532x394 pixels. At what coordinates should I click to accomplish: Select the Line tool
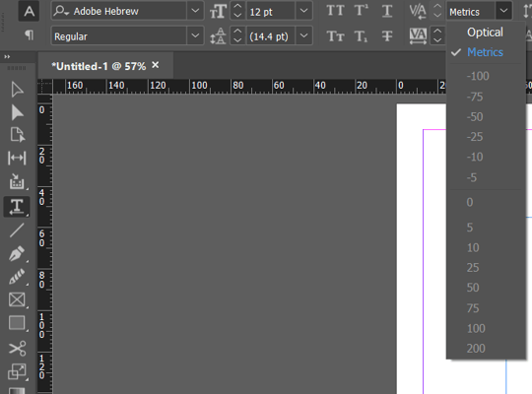(x=17, y=230)
